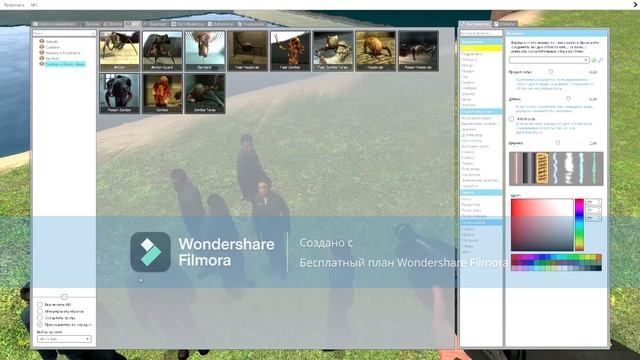This screenshot has height=360, width=640.
Task: Click the icon beside Zombies + Enemy Aliens
Action: click(x=42, y=64)
